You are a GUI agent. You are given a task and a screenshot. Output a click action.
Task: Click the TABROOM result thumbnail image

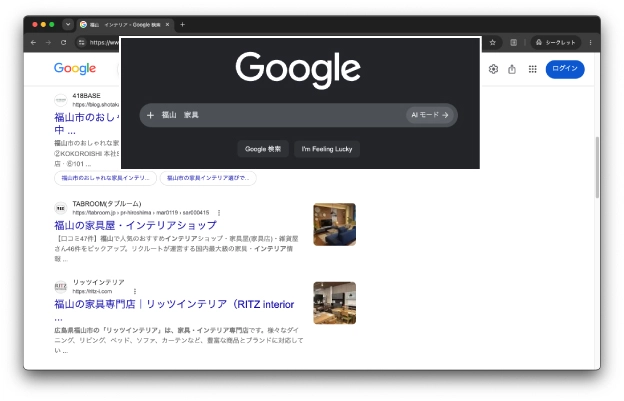coord(335,224)
